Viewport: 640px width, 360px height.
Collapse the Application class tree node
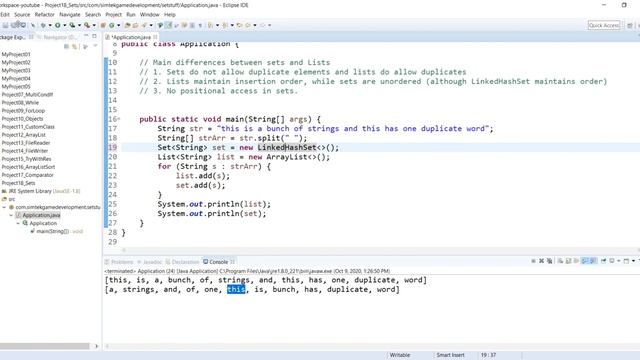[18, 223]
